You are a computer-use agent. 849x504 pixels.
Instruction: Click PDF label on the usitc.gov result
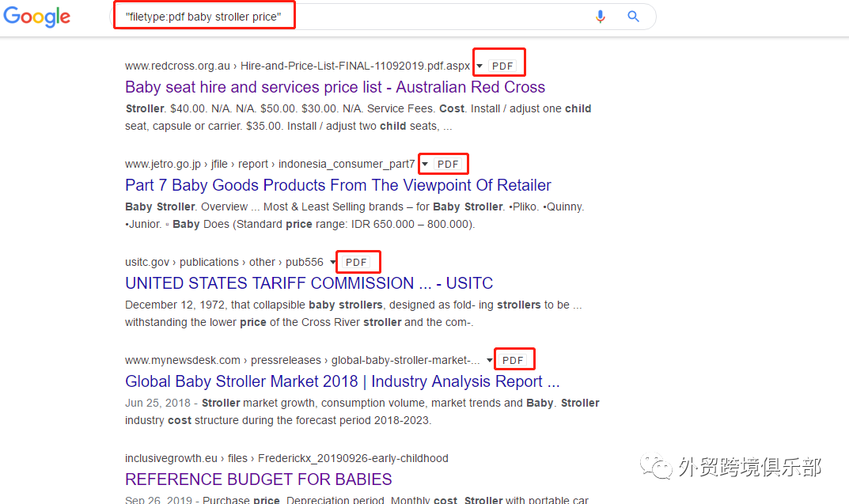coord(356,262)
